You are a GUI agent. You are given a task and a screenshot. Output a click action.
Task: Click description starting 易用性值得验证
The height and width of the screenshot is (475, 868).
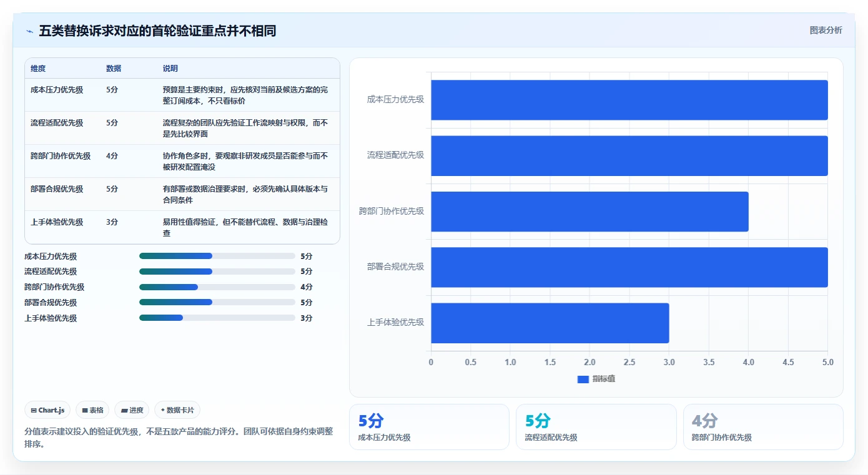(245, 227)
